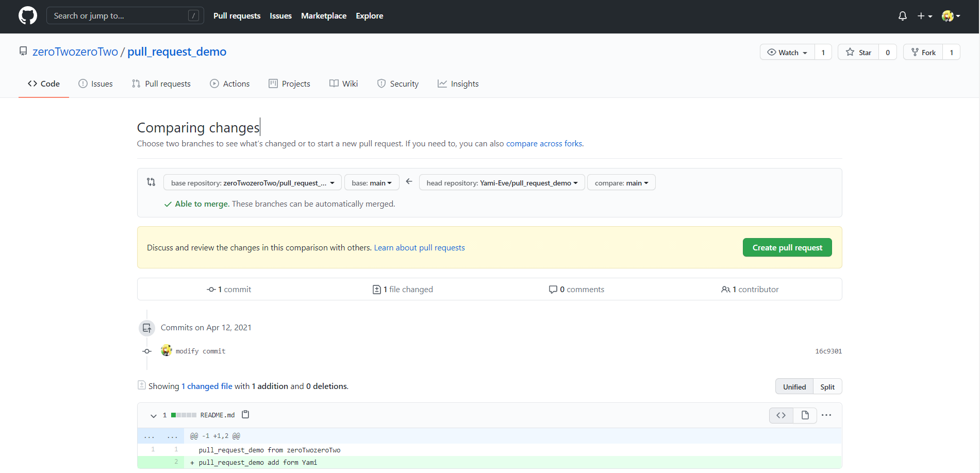980x473 pixels.
Task: Expand the hidden diff lines dots
Action: (160, 436)
